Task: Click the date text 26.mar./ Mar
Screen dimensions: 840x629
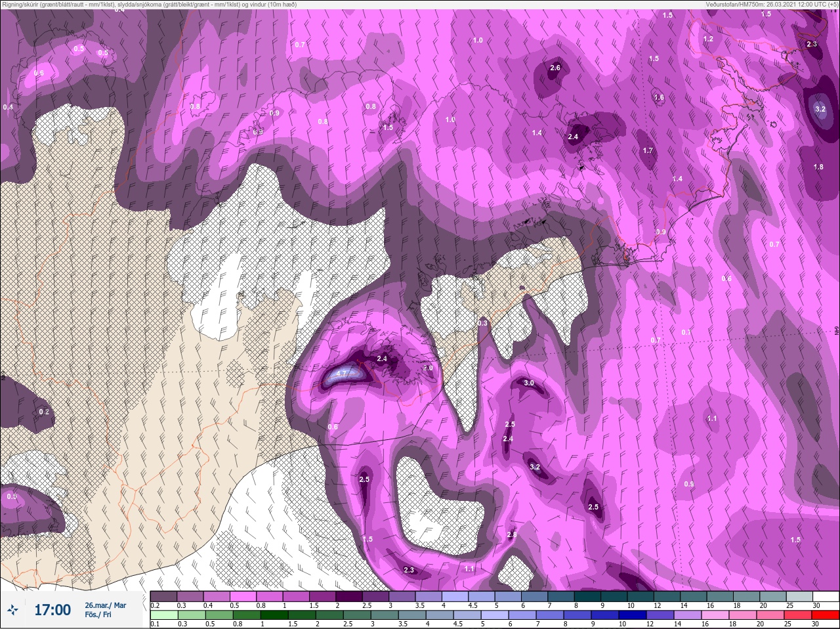Action: tap(106, 605)
